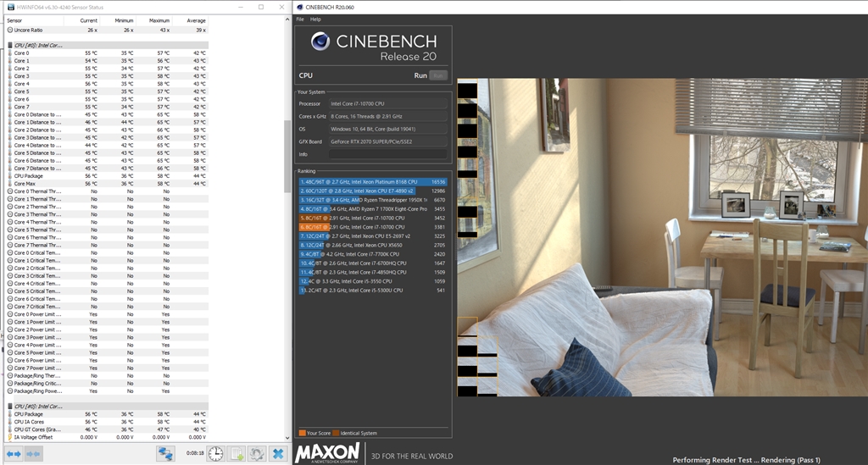The width and height of the screenshot is (868, 465).
Task: Click the Processor field Intel Core i7-10700 CPU
Action: coord(387,103)
